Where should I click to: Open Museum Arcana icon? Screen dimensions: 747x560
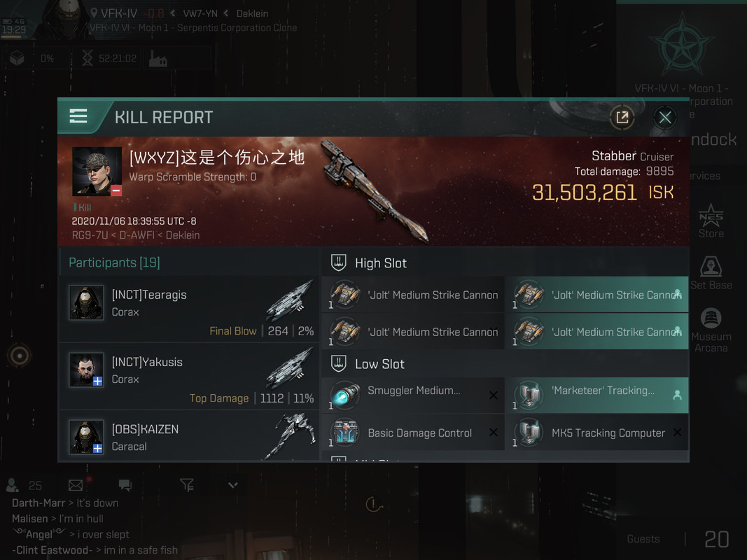click(711, 330)
